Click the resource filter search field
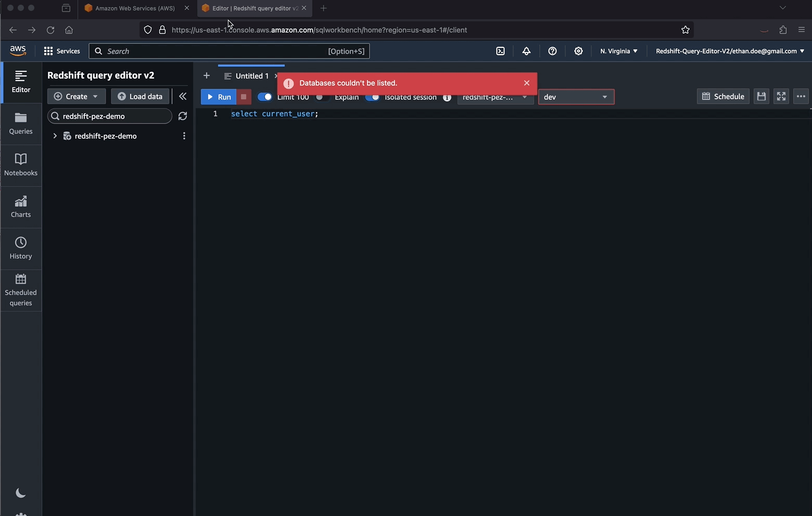Image resolution: width=812 pixels, height=516 pixels. click(x=110, y=116)
